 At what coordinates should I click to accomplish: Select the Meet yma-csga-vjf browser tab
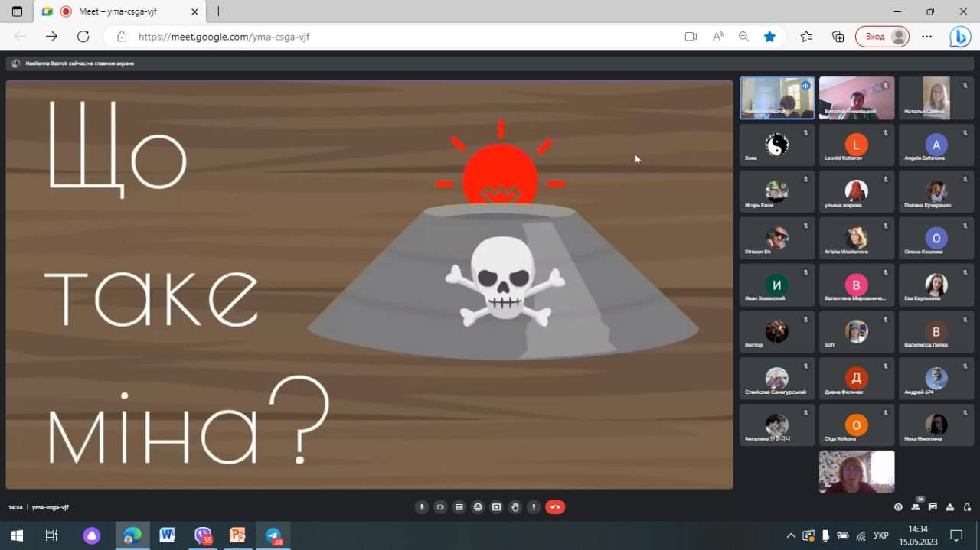coord(119,11)
